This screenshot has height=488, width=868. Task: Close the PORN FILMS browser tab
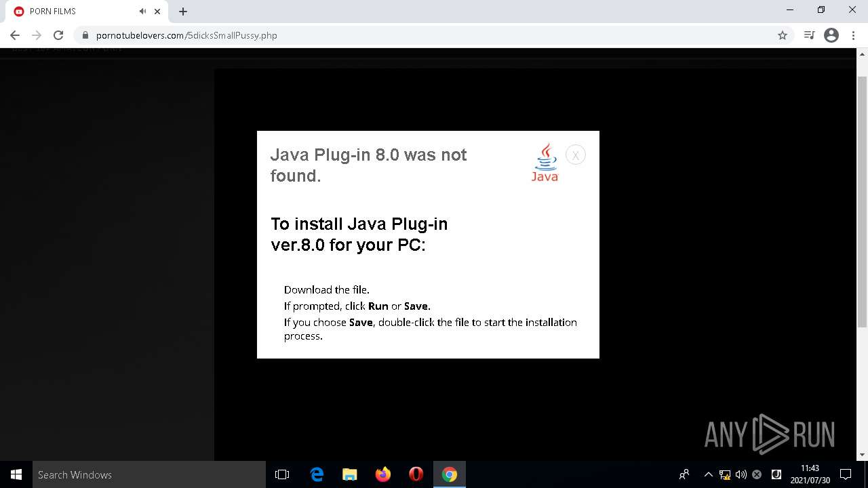point(157,12)
